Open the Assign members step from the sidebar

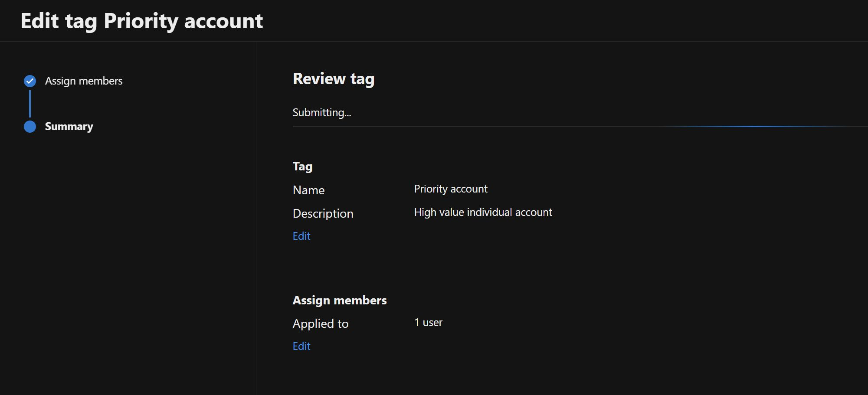pos(83,81)
